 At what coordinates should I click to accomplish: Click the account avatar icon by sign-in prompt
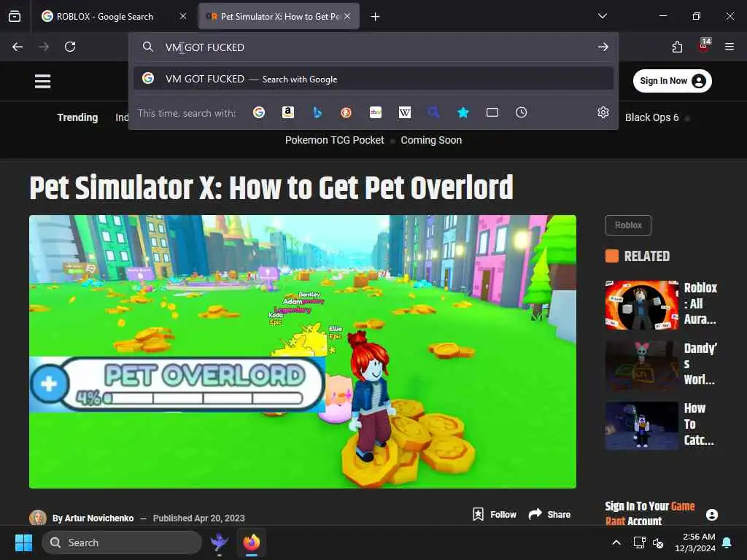coord(712,515)
